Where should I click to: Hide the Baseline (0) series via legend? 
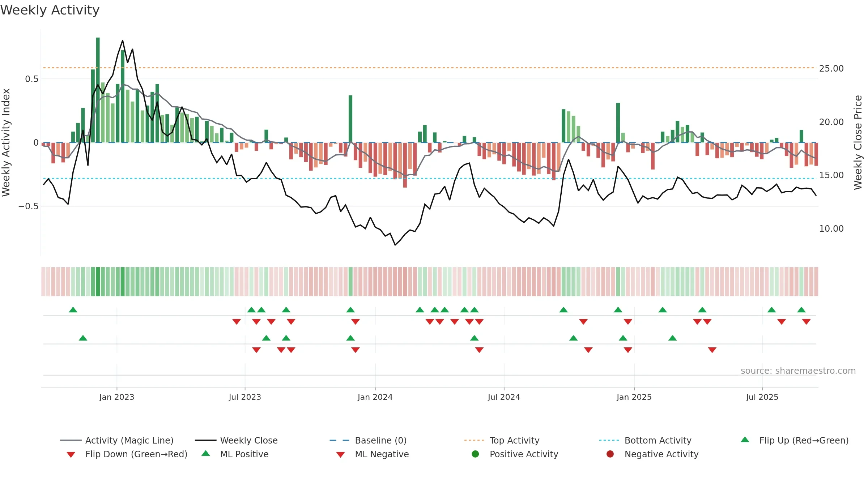pyautogui.click(x=368, y=440)
